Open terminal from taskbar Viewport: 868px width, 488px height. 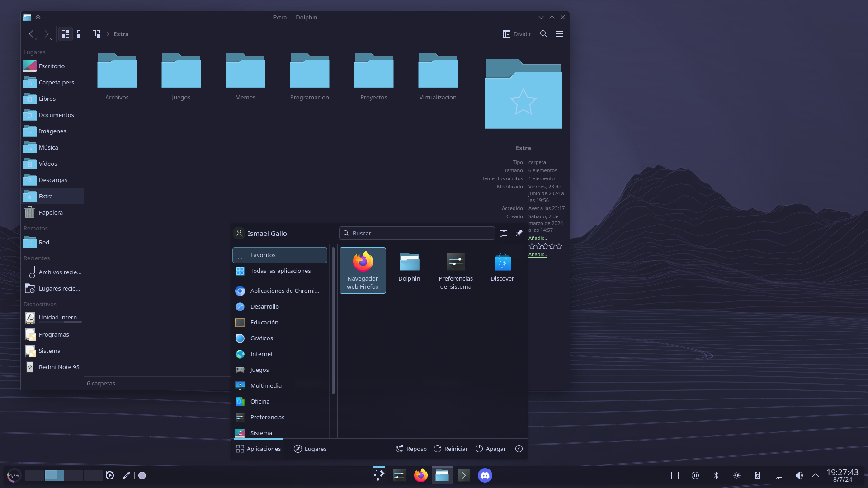(464, 475)
